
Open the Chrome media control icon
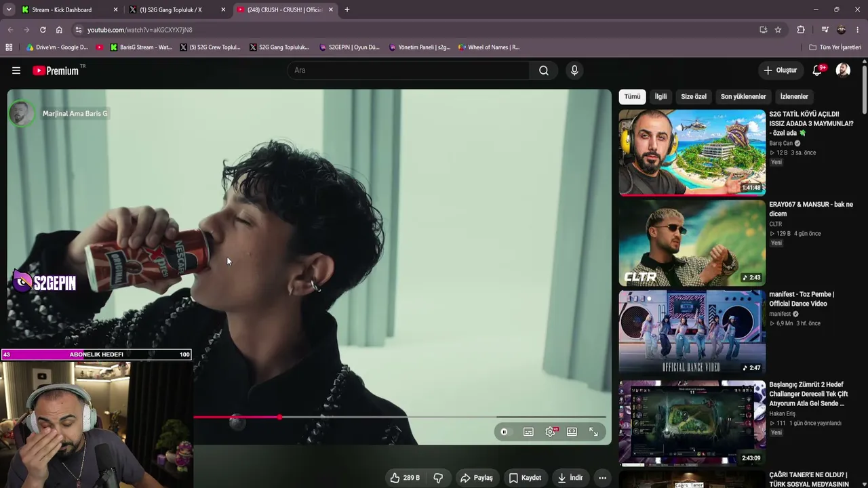[x=825, y=30]
